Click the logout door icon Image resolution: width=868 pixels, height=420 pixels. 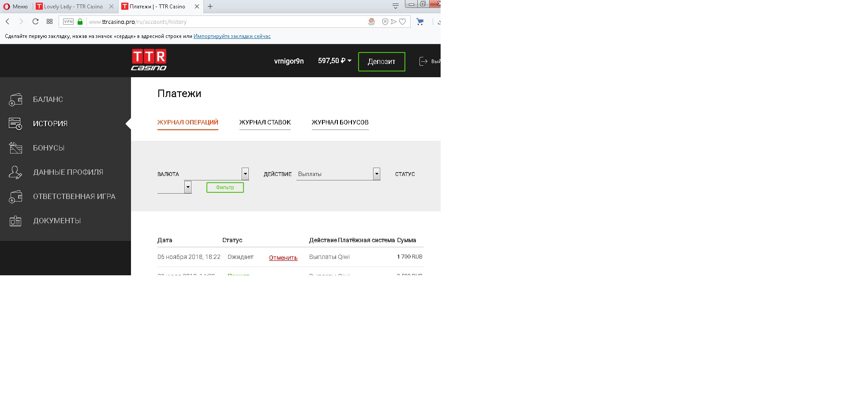tap(423, 61)
